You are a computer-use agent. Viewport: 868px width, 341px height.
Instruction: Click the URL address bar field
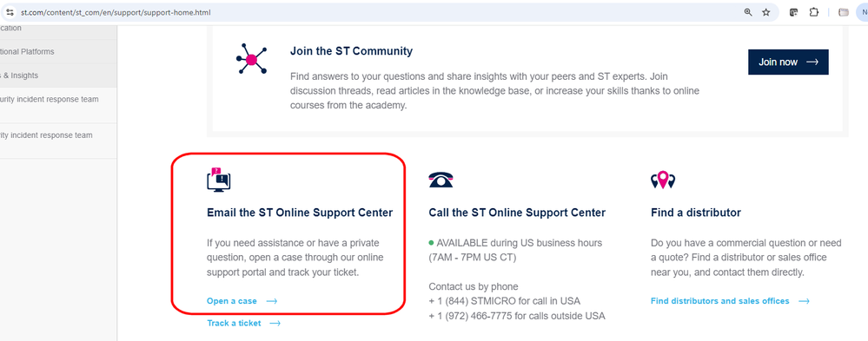click(x=376, y=12)
